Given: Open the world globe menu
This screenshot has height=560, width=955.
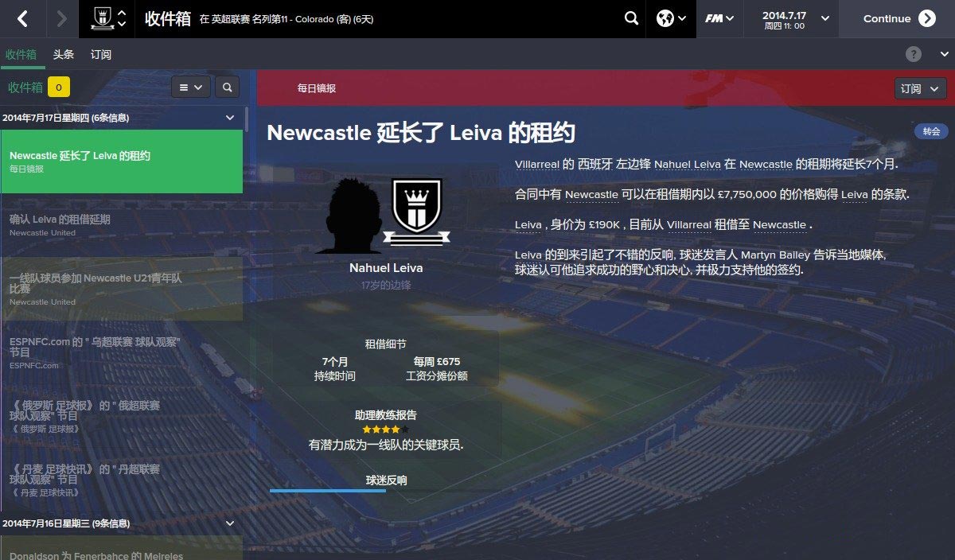Looking at the screenshot, I should pos(672,18).
